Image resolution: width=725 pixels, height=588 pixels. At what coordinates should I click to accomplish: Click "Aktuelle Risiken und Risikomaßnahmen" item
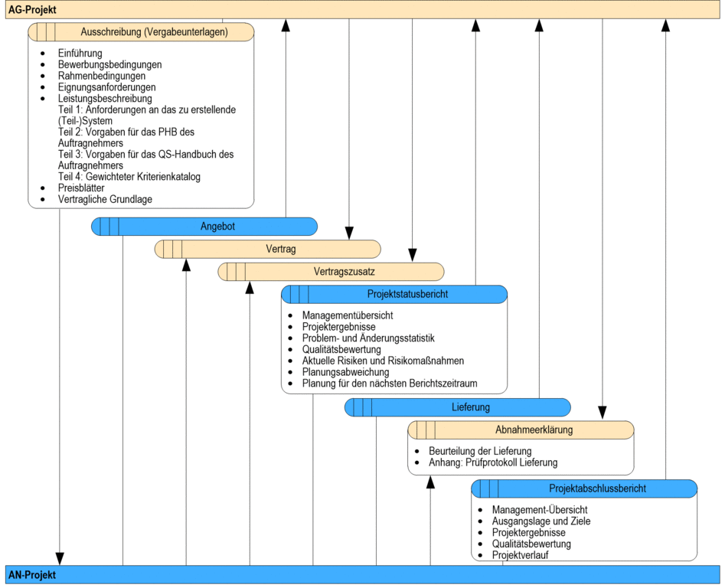[x=383, y=361]
